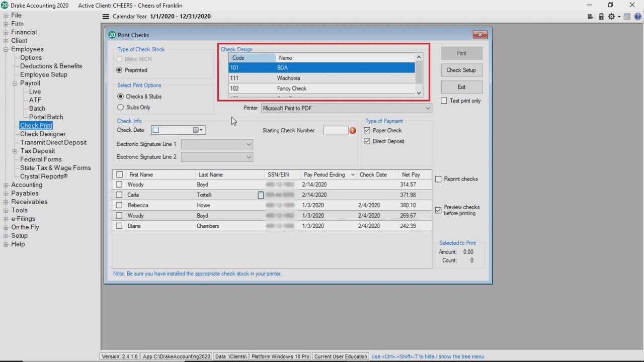
Task: Open Transmit Direct Deposit tree item
Action: (53, 143)
